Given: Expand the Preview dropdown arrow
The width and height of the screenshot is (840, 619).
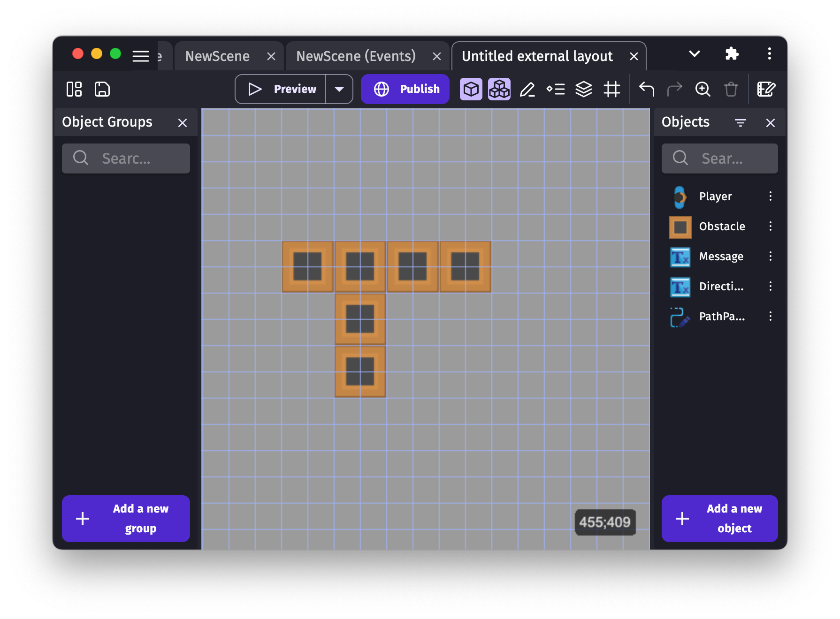Looking at the screenshot, I should point(339,89).
